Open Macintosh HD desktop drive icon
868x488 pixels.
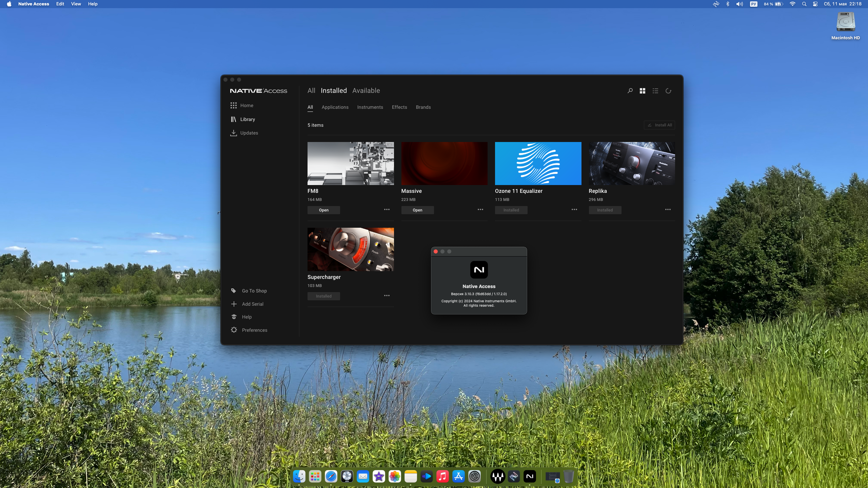(x=846, y=22)
